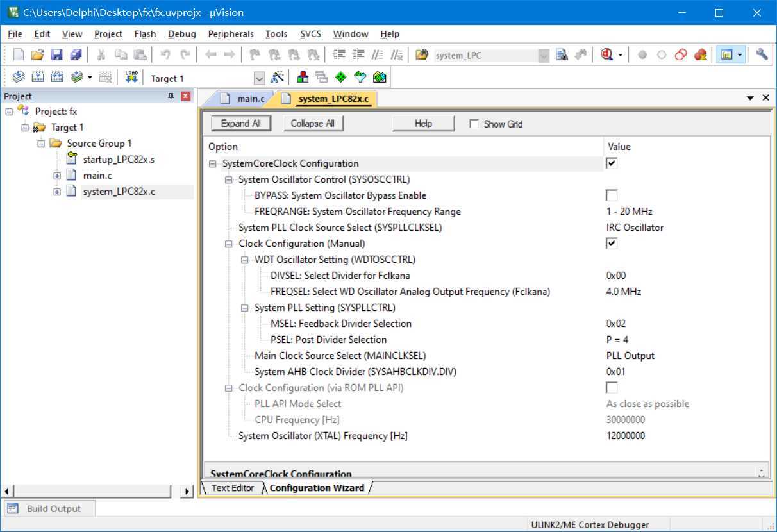Expand main.c in the project tree

pyautogui.click(x=57, y=176)
